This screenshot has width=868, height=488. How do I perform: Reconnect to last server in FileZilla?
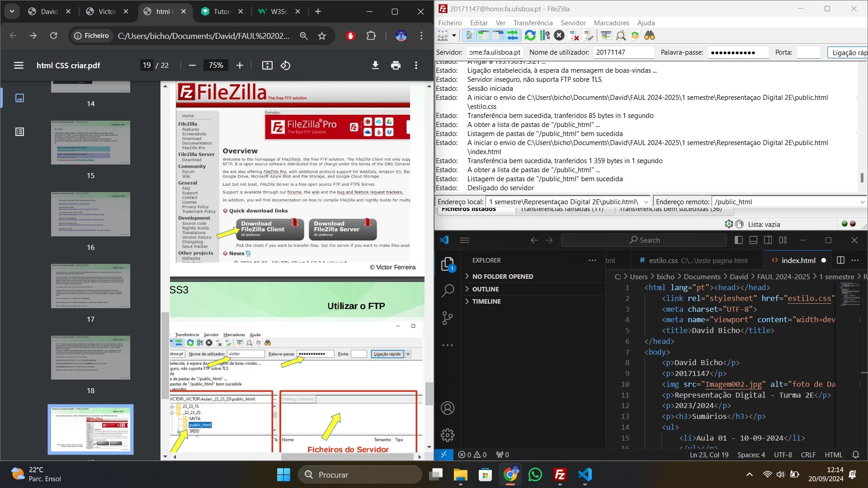coord(589,35)
